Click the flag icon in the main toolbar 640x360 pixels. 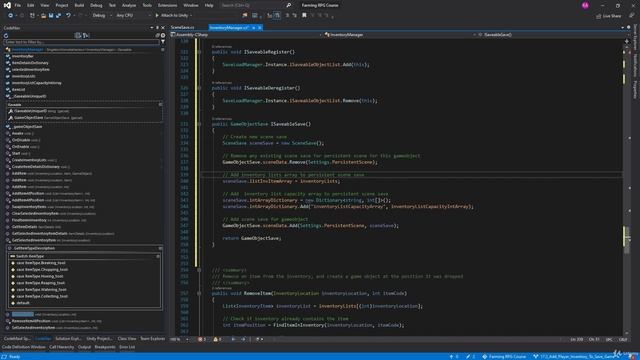click(x=245, y=16)
